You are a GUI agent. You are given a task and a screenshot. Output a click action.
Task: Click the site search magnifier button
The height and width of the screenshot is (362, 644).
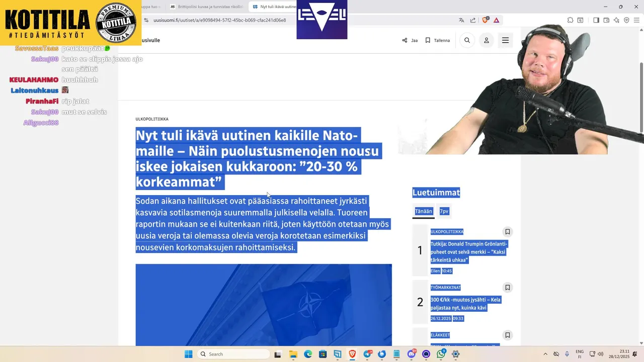click(467, 40)
